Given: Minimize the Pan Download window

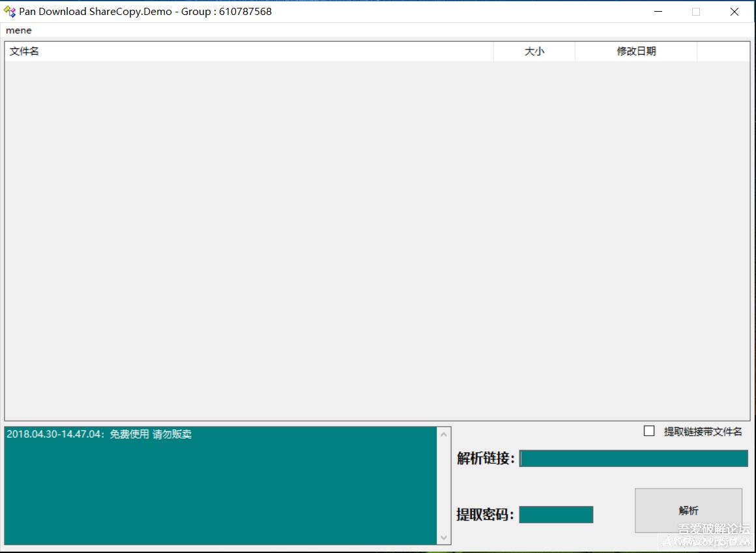Looking at the screenshot, I should click(x=658, y=12).
